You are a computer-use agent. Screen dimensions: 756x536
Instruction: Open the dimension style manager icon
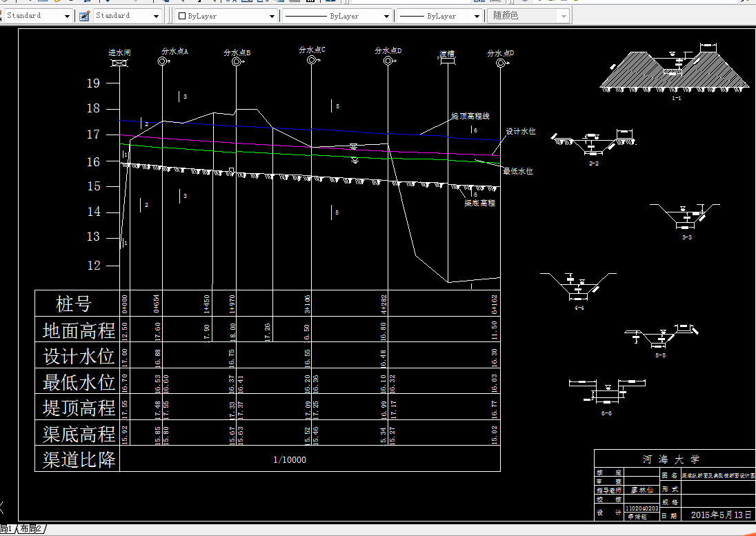[84, 16]
